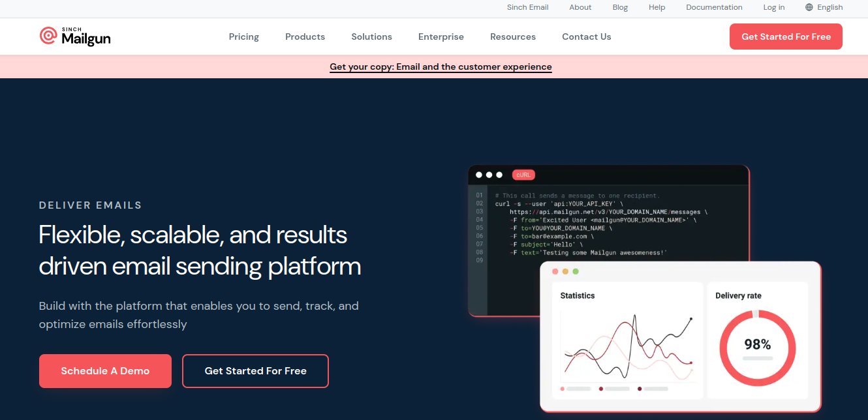Image resolution: width=868 pixels, height=420 pixels.
Task: Open the Email and customer experience banner link
Action: click(x=441, y=67)
